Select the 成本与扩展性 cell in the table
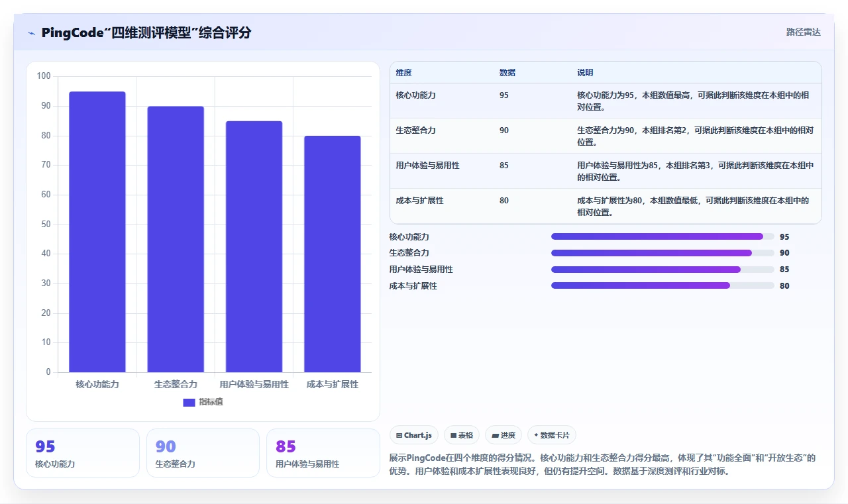The width and height of the screenshot is (848, 504). tap(419, 201)
